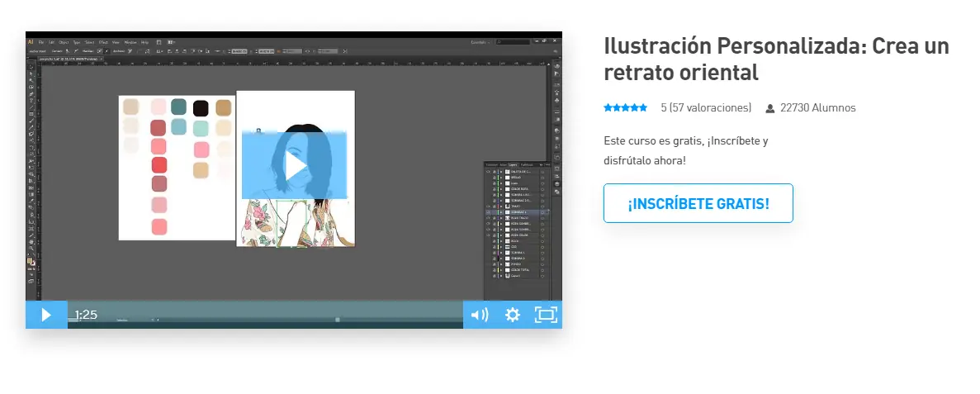
Task: Pick the brown tan swatch beside the black swatch
Action: [x=223, y=107]
